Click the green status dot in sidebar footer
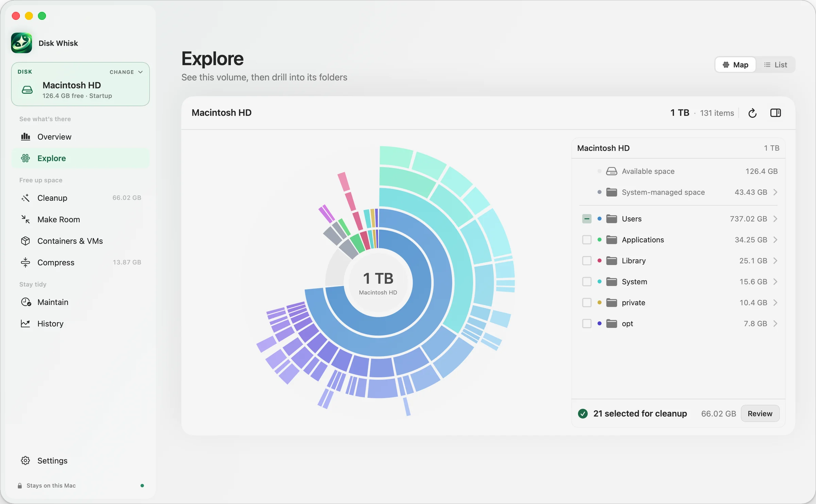Image resolution: width=816 pixels, height=504 pixels. coord(142,486)
